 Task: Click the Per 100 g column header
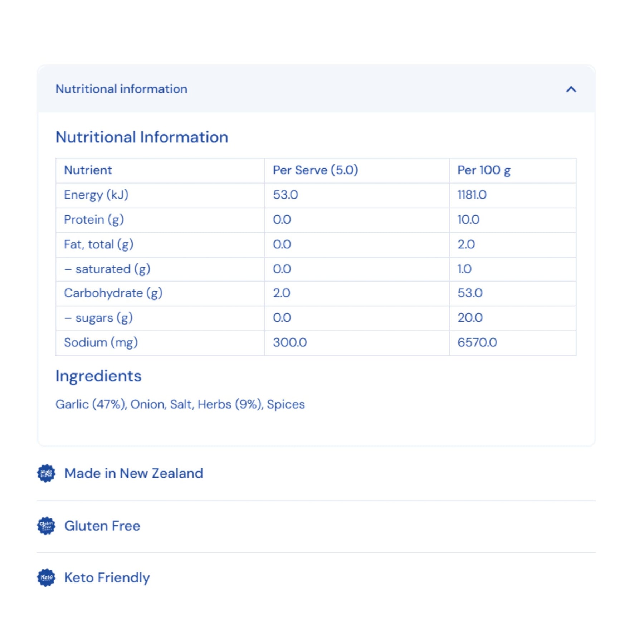[x=484, y=170]
